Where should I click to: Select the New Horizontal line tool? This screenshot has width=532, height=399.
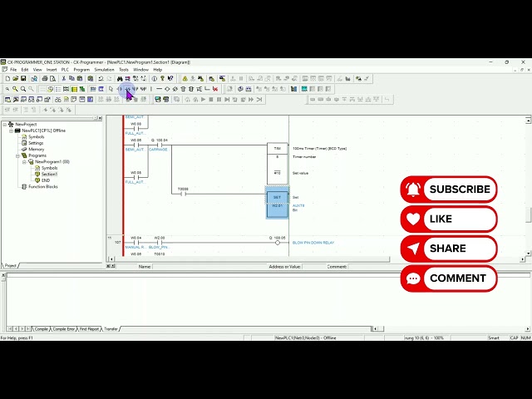[x=159, y=89]
